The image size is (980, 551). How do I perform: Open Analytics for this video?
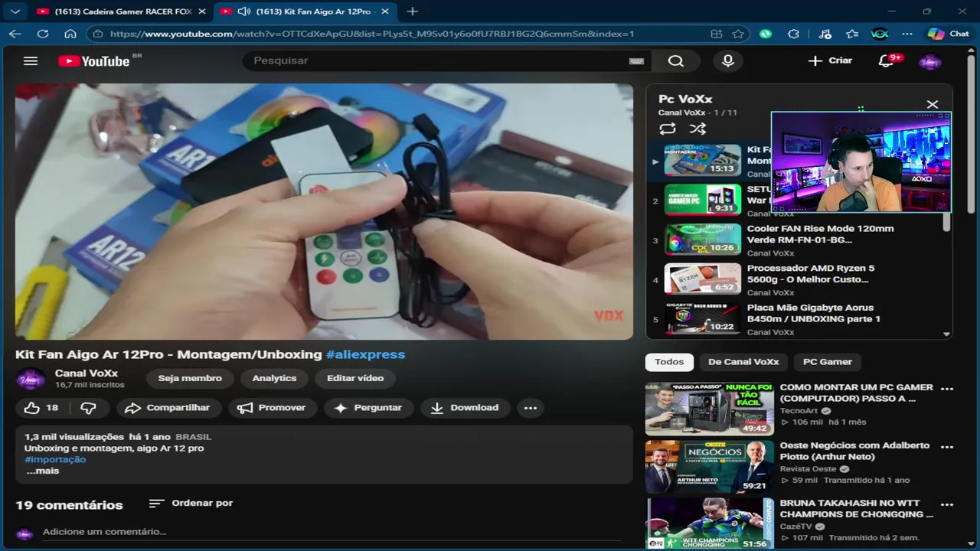[274, 378]
